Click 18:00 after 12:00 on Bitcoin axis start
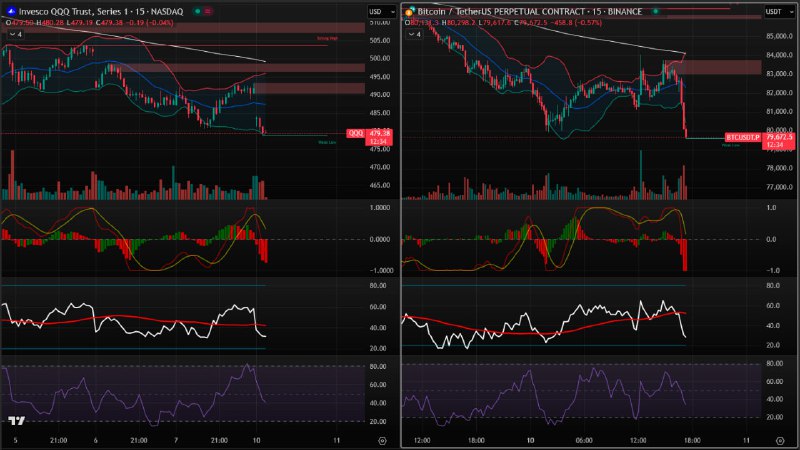The height and width of the screenshot is (450, 800). coord(476,440)
